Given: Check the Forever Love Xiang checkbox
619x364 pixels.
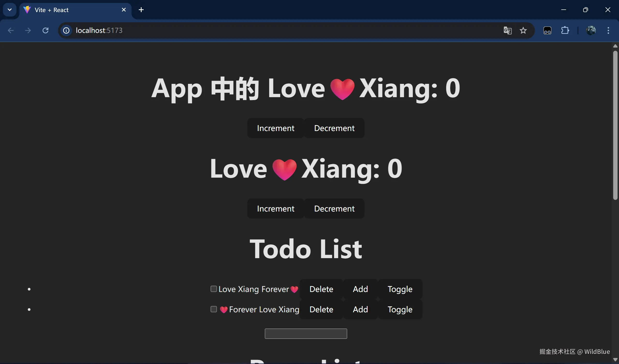Looking at the screenshot, I should click(x=214, y=309).
